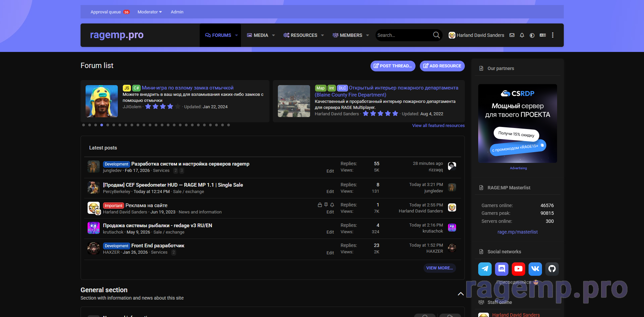Expand the Forums menu dropdown arrow
The width and height of the screenshot is (644, 317).
pos(237,35)
